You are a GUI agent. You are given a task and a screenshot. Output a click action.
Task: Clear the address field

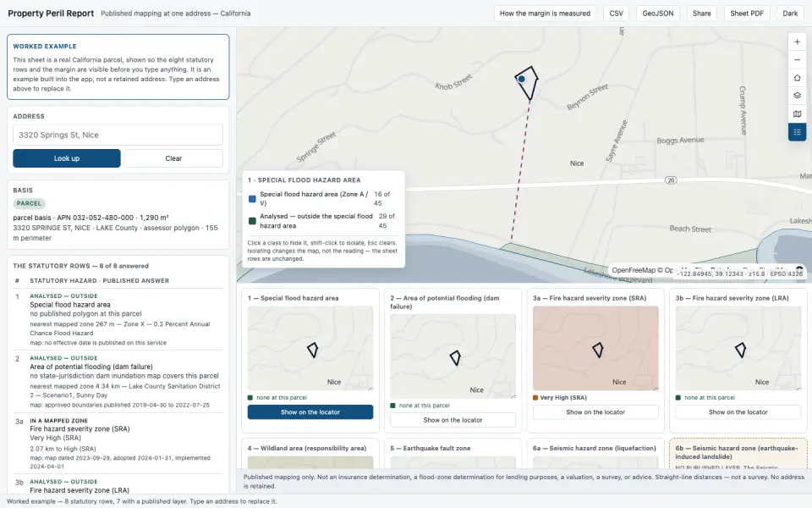[x=173, y=158]
